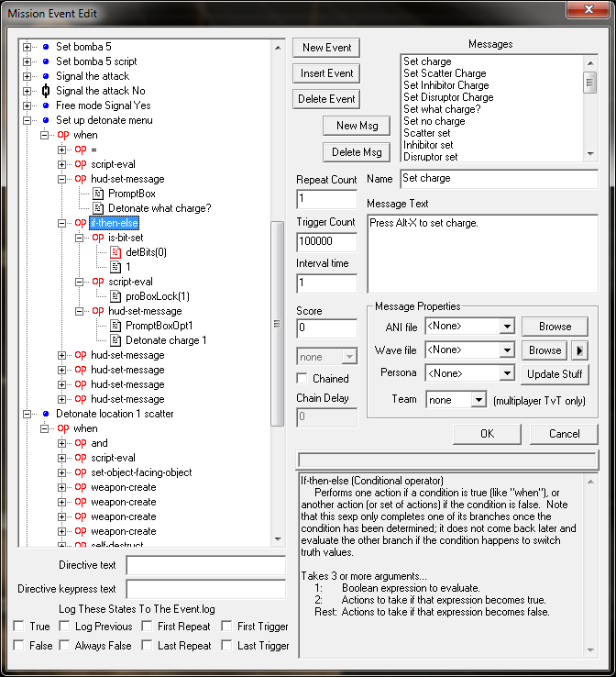616x677 pixels.
Task: Click the op icon beside is-bit-set
Action: pyautogui.click(x=98, y=238)
